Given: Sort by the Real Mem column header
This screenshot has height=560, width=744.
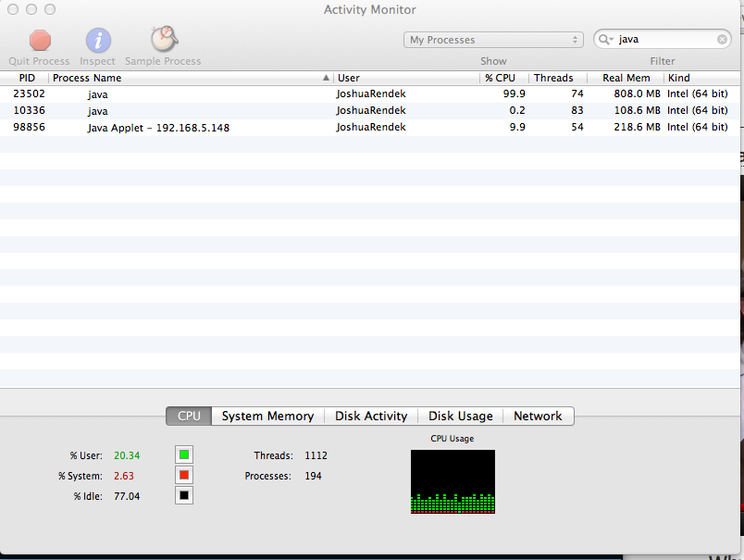Looking at the screenshot, I should [x=626, y=78].
